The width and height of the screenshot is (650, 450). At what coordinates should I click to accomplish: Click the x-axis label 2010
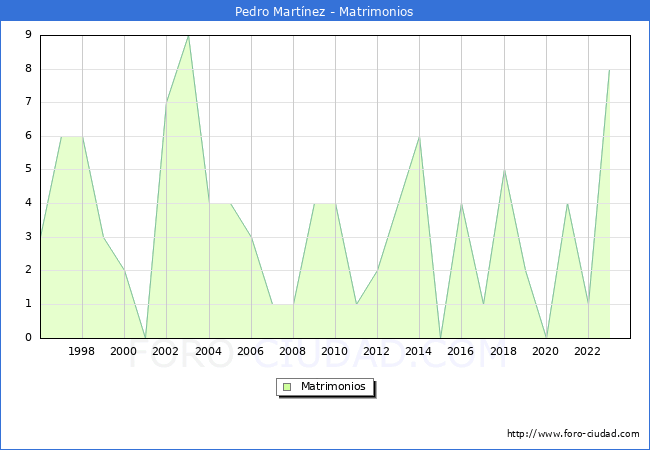(335, 351)
